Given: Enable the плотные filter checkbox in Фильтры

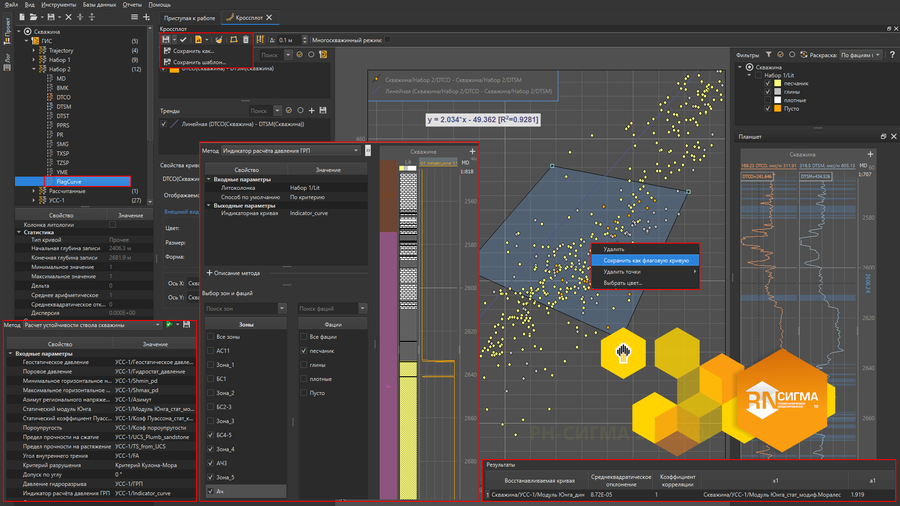Looking at the screenshot, I should point(767,100).
